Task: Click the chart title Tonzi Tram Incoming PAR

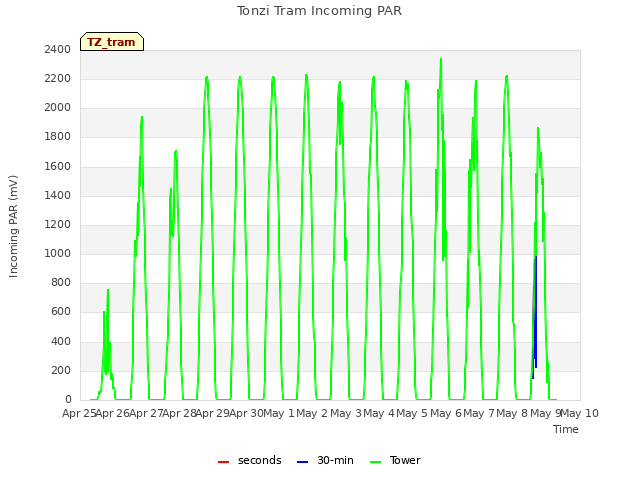Action: coord(319,11)
